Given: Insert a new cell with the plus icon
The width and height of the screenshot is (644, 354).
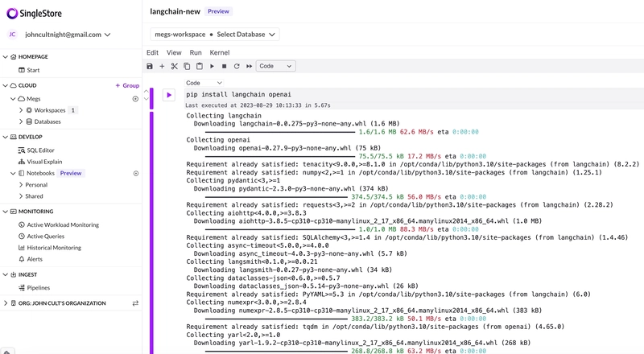Looking at the screenshot, I should pos(162,66).
